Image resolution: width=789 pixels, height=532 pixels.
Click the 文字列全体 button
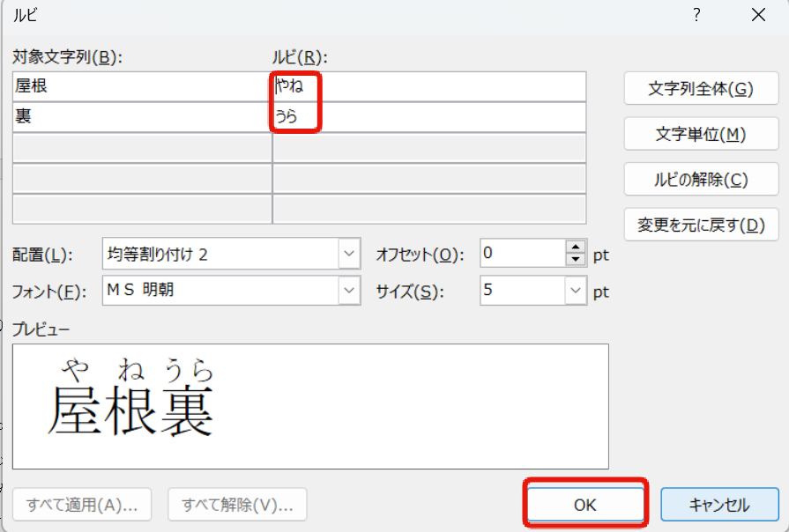tap(701, 89)
